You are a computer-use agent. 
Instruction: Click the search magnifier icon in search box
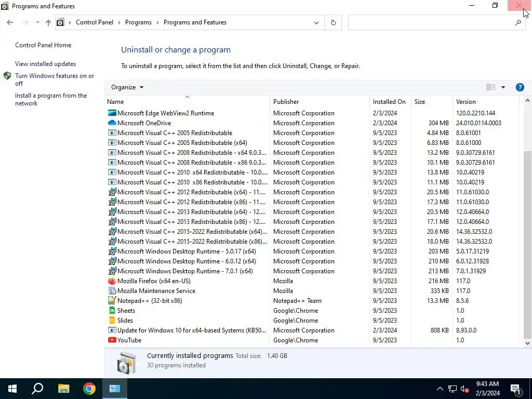[x=518, y=22]
